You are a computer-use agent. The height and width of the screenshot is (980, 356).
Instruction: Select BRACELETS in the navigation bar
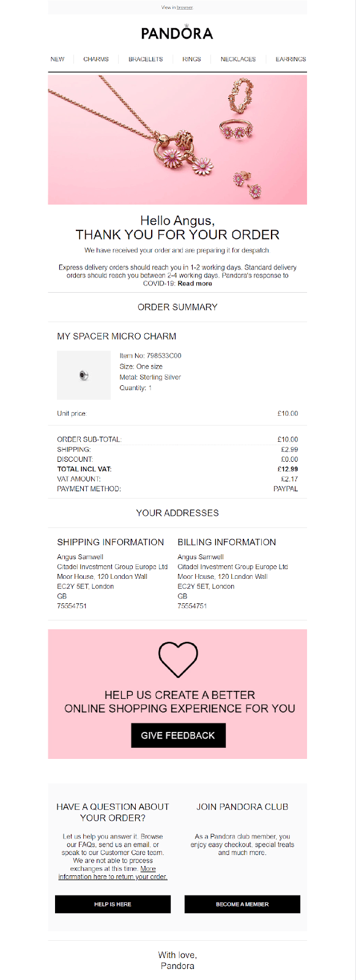click(x=146, y=59)
